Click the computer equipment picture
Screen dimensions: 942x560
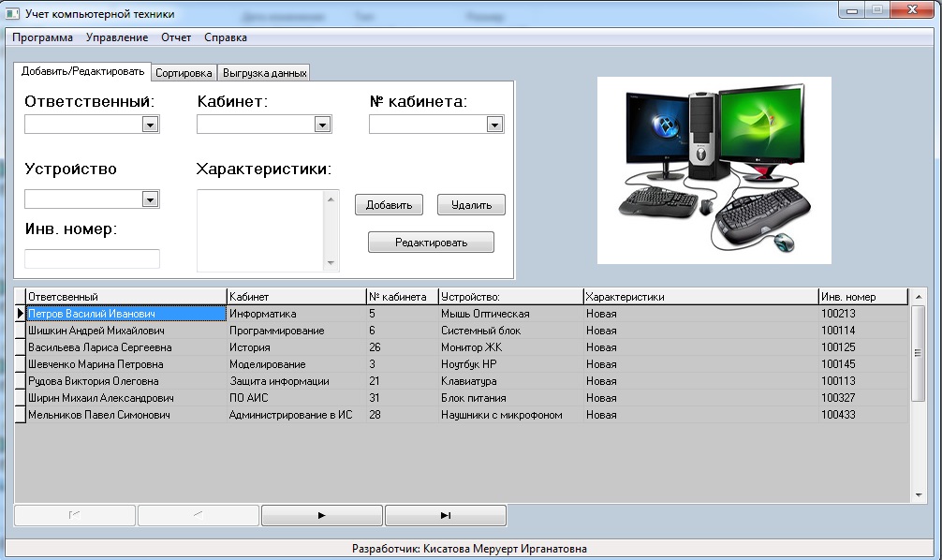[x=714, y=170]
